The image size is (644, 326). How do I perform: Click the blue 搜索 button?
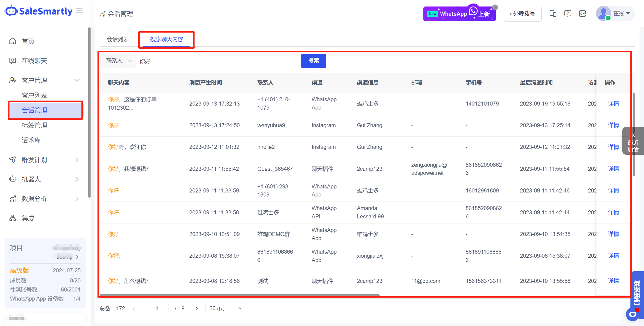(x=313, y=61)
